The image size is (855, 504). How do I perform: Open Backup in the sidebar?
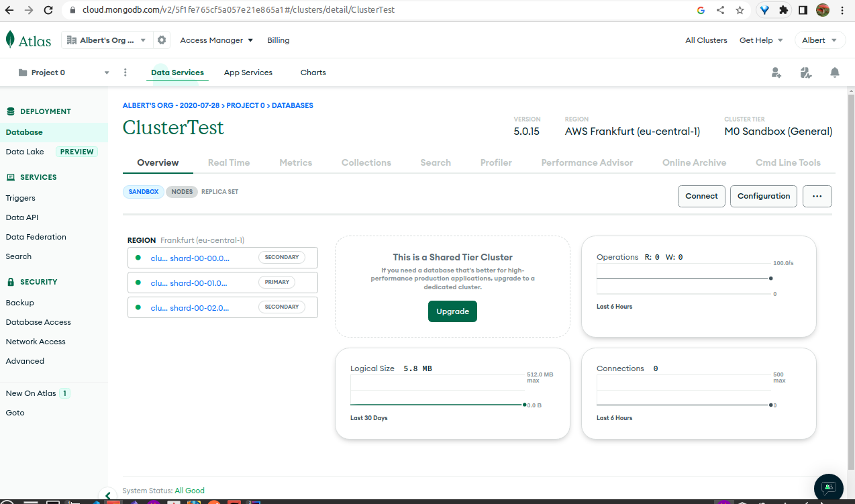point(19,303)
